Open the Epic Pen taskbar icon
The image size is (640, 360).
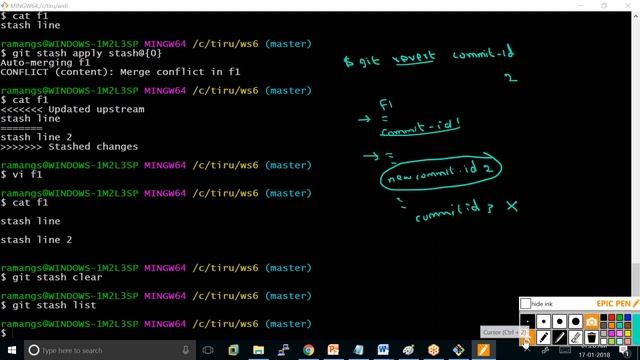(x=483, y=350)
